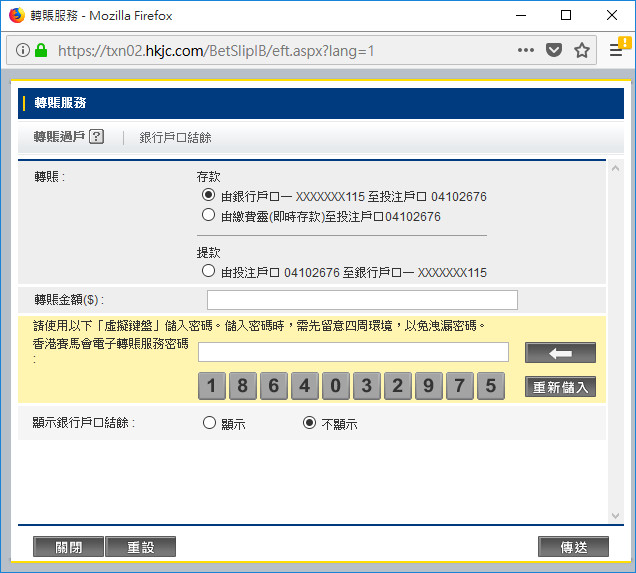Click virtual keypad digit 6
Screen dimensions: 636x573
tap(274, 386)
